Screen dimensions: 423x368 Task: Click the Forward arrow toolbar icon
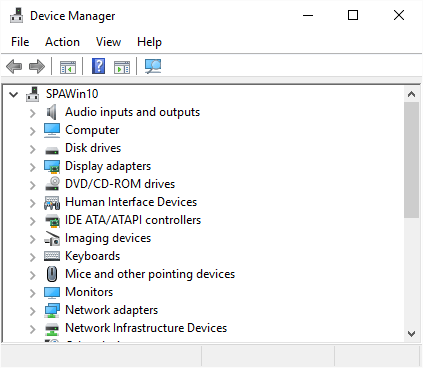(37, 66)
